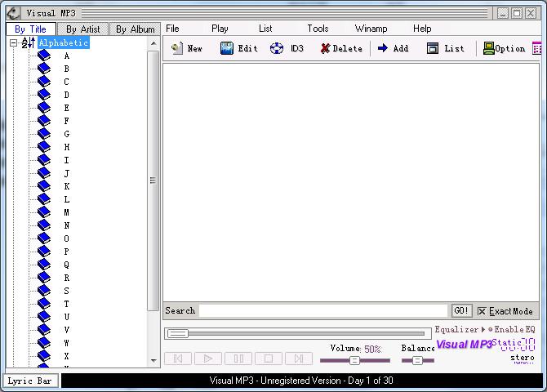Image resolution: width=547 pixels, height=392 pixels.
Task: Click the tree scrollbar up arrow
Action: [x=153, y=43]
